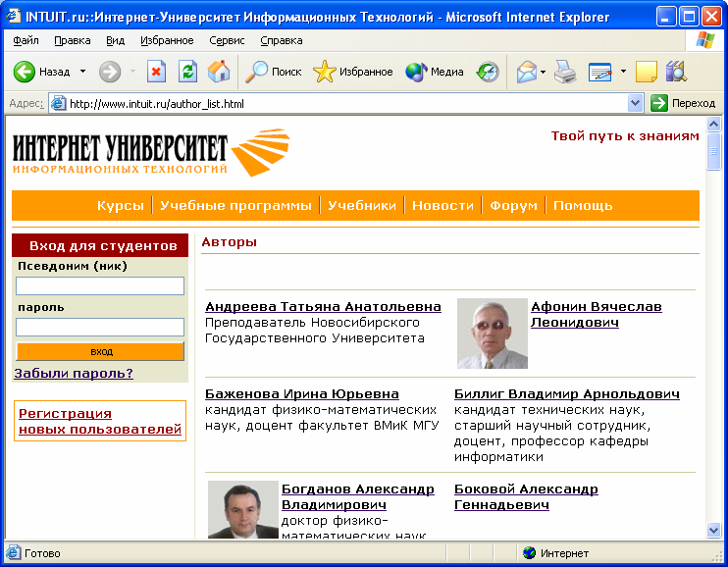Image resolution: width=728 pixels, height=567 pixels.
Task: Open Учебники navigation link
Action: 362,205
